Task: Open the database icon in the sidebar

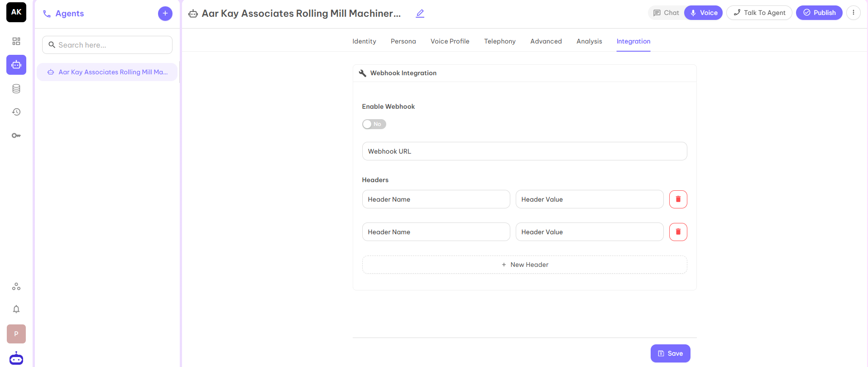Action: 16,88
